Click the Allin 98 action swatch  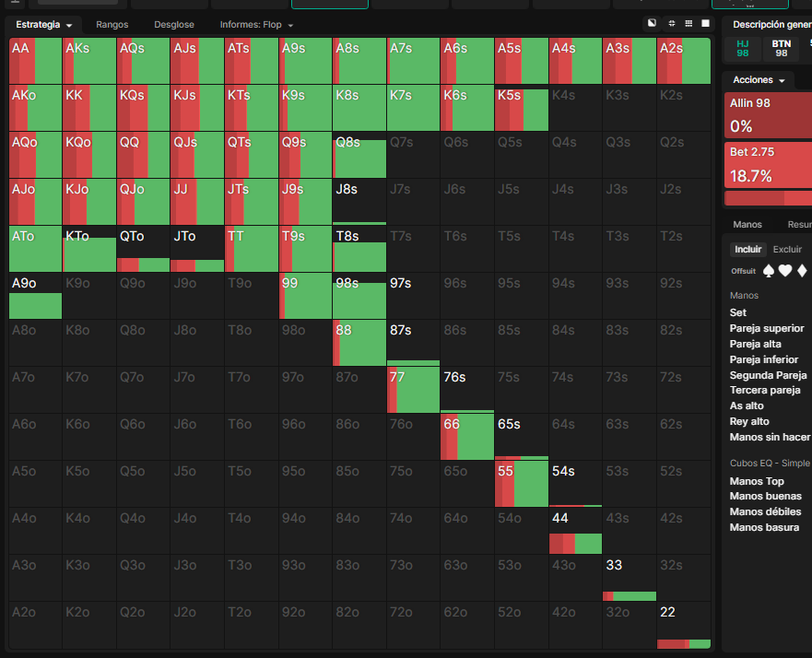tap(768, 116)
